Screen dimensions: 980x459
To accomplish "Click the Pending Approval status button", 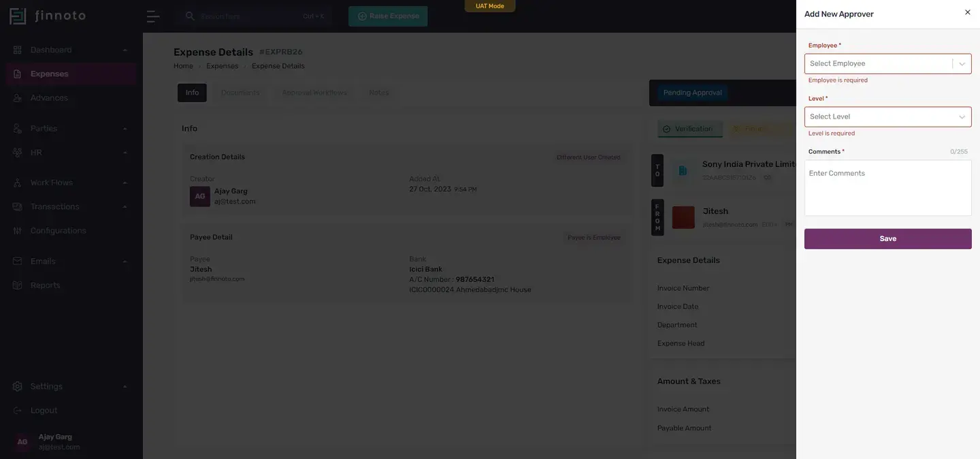I will [692, 93].
